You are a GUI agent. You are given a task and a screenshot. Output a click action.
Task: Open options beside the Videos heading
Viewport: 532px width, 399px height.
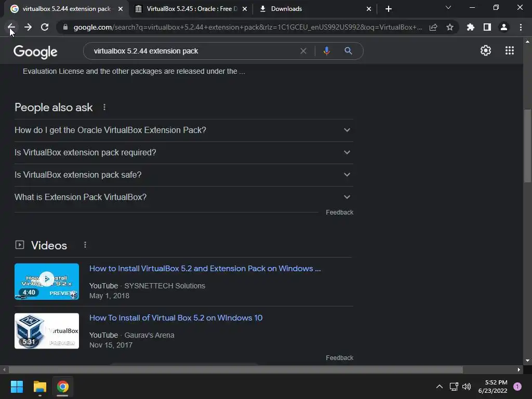[x=85, y=245]
